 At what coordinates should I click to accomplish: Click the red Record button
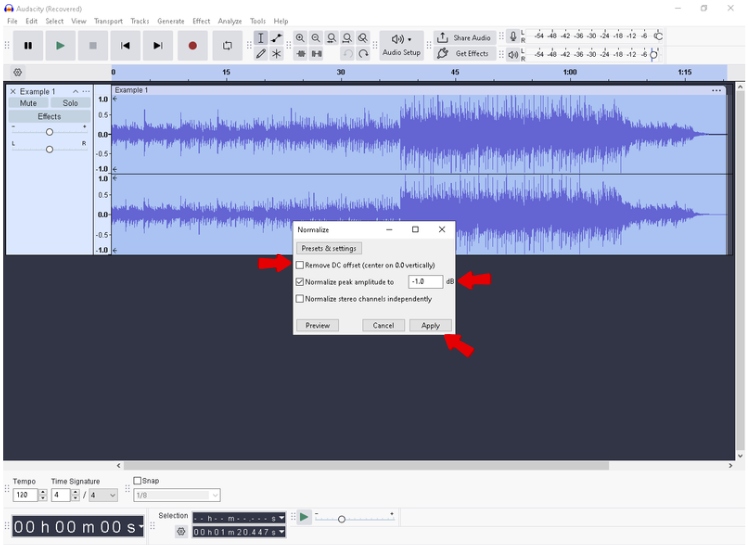point(193,45)
